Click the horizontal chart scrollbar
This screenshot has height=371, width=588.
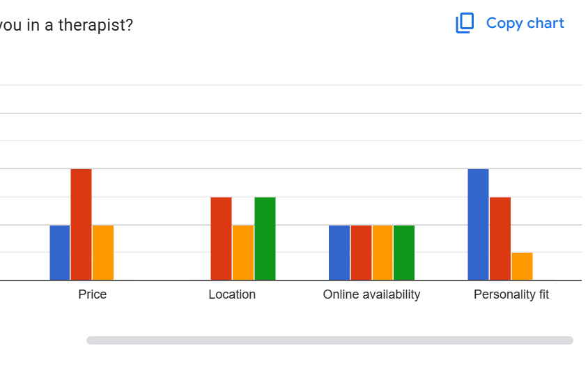point(330,340)
